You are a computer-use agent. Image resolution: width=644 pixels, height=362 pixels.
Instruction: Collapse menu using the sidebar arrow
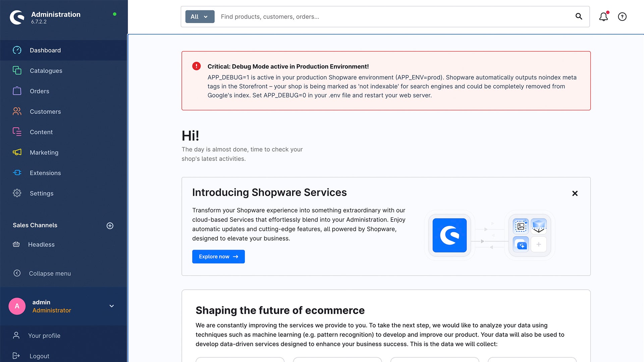17,273
